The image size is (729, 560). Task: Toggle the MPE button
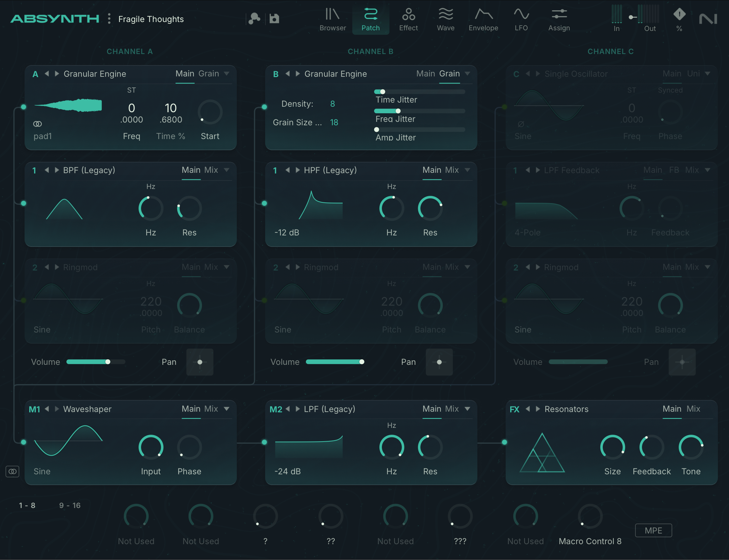coord(653,530)
